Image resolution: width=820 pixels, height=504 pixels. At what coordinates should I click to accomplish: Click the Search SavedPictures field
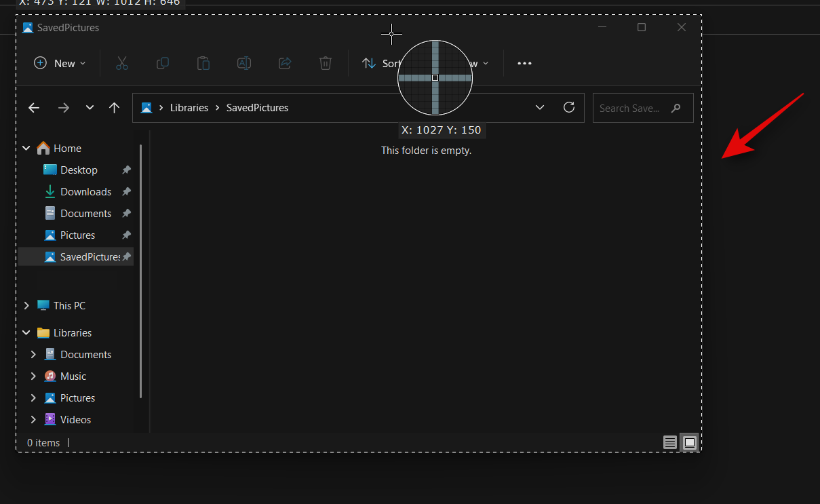[631, 108]
